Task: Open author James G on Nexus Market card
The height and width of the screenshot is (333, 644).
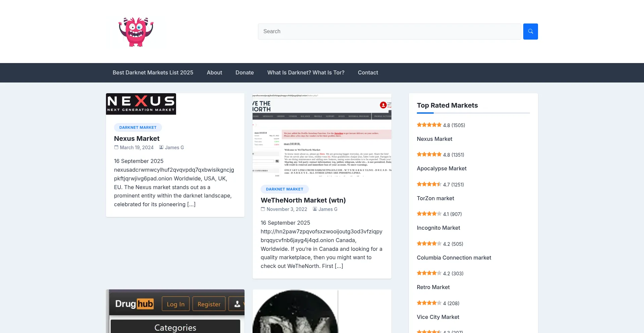Action: (x=174, y=148)
